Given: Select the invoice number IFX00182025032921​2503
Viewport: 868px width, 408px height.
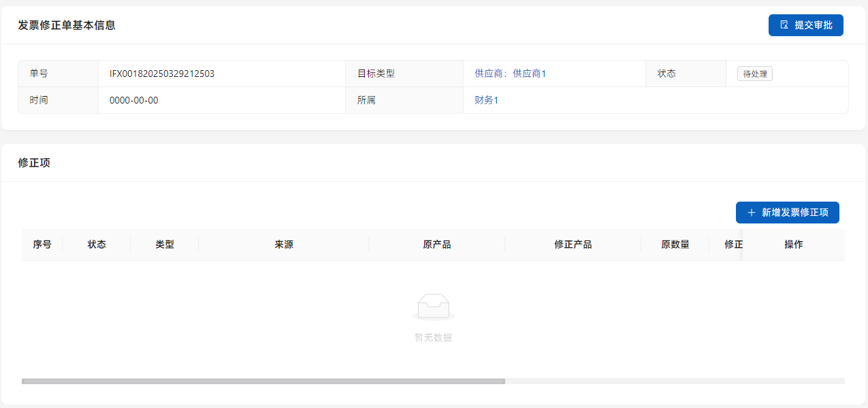Looking at the screenshot, I should click(x=162, y=74).
